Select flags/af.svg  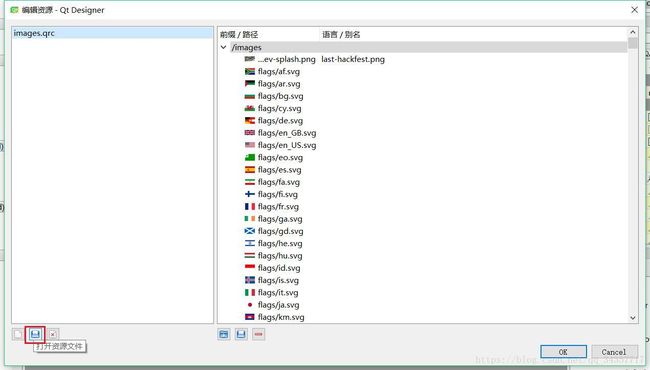pos(279,72)
